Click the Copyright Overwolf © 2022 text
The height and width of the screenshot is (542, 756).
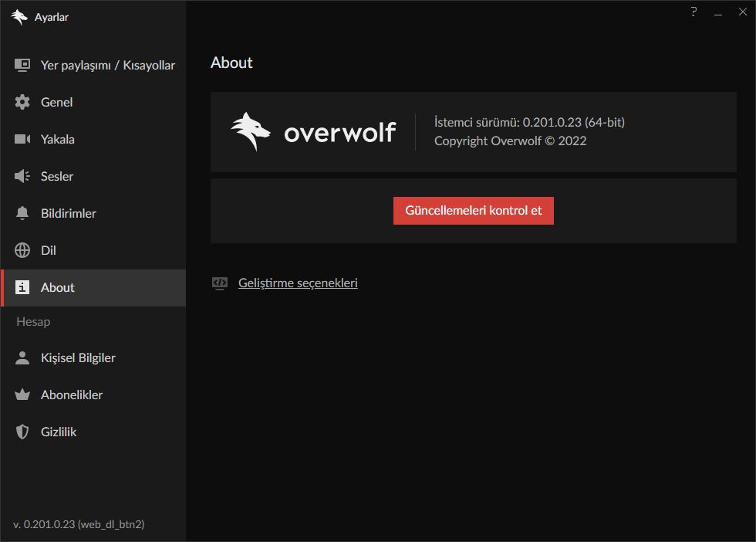(x=510, y=141)
